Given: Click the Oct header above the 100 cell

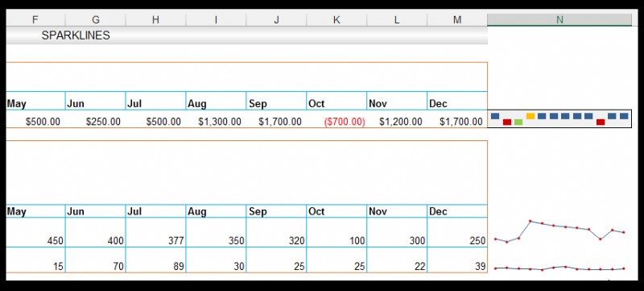Looking at the screenshot, I should pyautogui.click(x=336, y=211).
